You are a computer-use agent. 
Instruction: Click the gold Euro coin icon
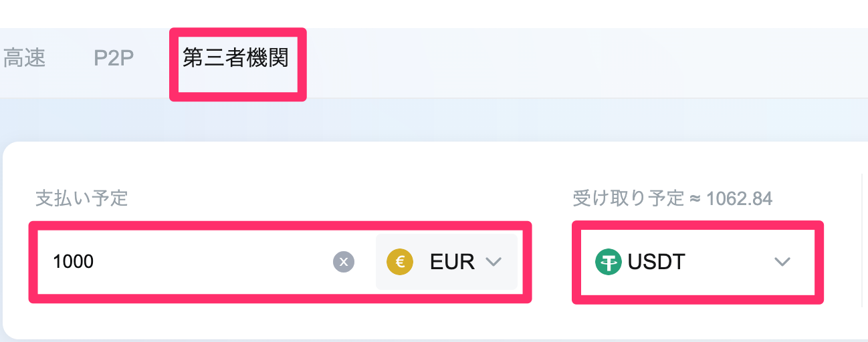[x=400, y=262]
